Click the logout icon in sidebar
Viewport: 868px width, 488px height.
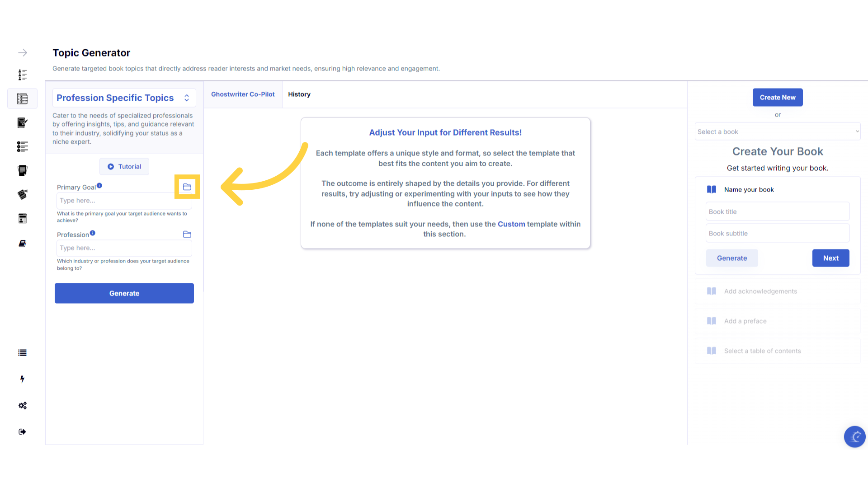22,432
